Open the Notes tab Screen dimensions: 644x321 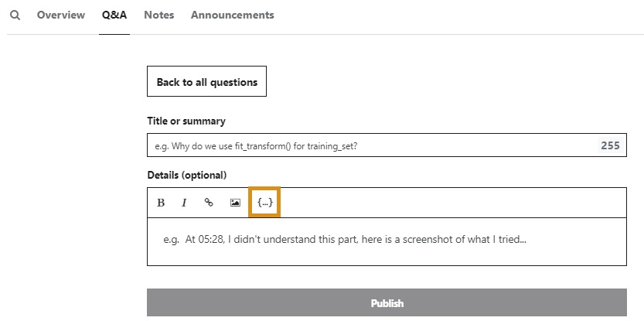click(x=159, y=15)
